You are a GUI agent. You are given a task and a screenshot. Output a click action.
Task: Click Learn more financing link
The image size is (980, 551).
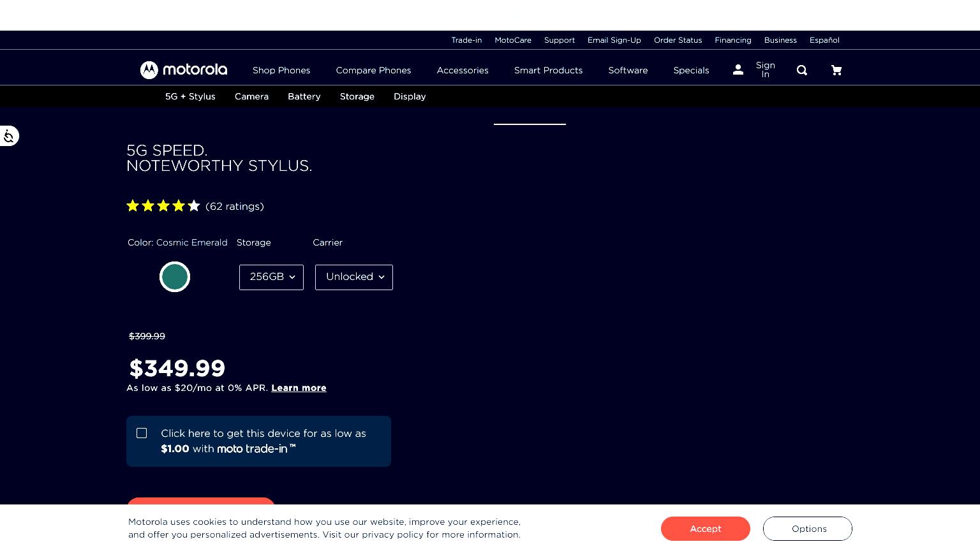coord(299,388)
